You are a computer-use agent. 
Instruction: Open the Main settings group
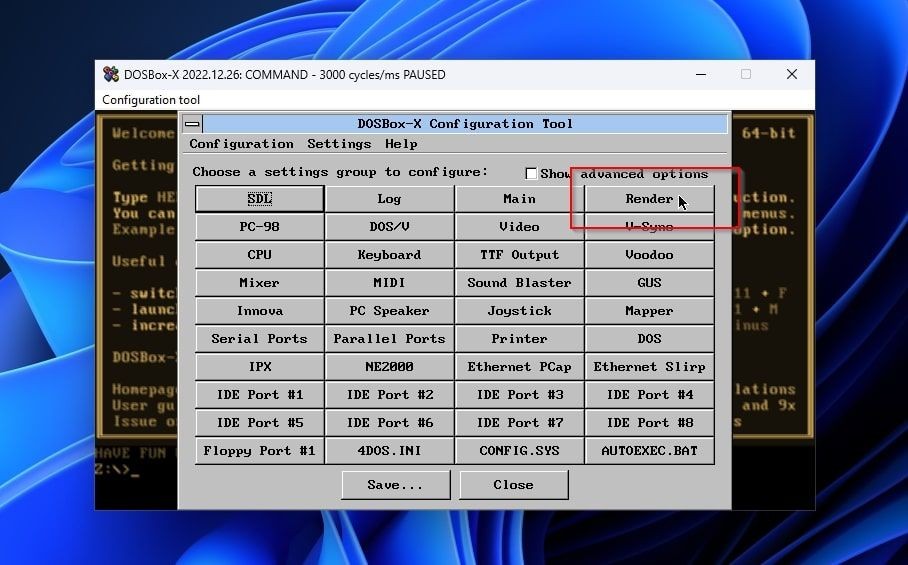coord(519,199)
